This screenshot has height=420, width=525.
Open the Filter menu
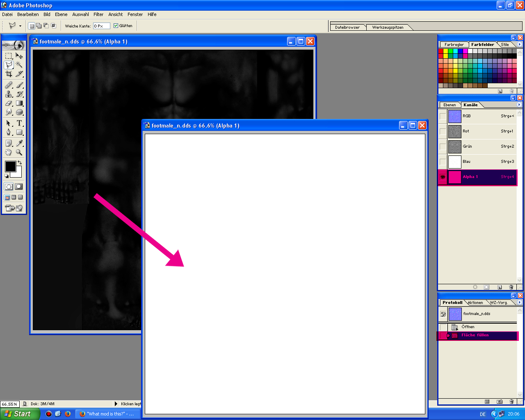click(x=98, y=14)
